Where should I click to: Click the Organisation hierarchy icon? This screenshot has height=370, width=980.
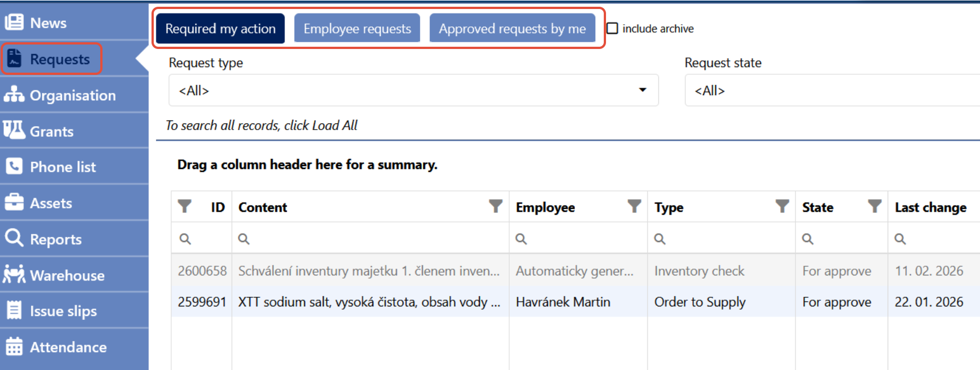(x=14, y=95)
